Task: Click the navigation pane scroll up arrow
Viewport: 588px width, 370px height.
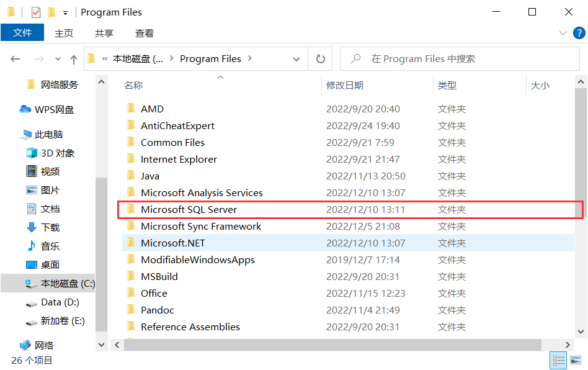Action: coord(101,82)
